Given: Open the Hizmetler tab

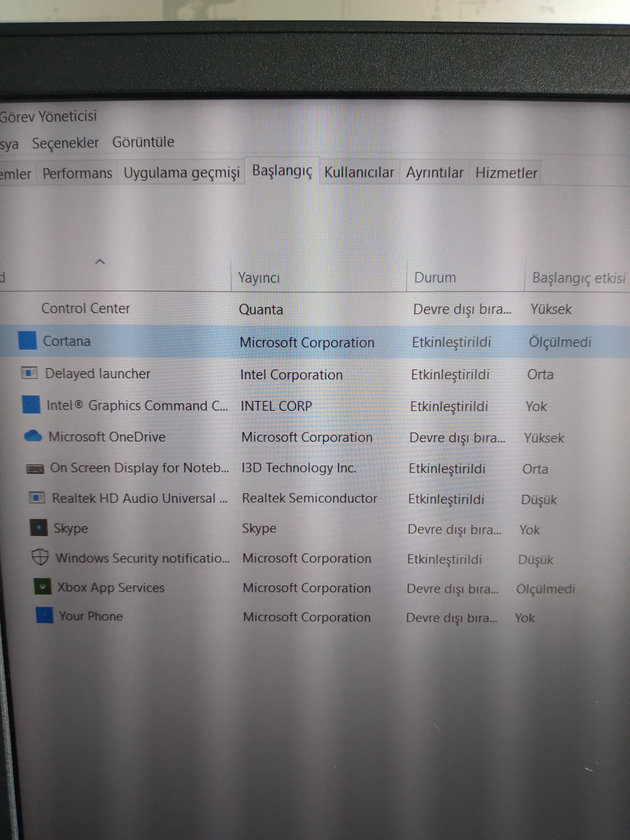Looking at the screenshot, I should point(506,173).
